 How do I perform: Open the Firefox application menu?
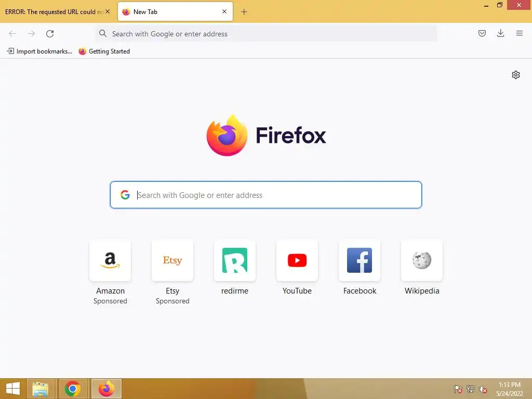click(519, 33)
